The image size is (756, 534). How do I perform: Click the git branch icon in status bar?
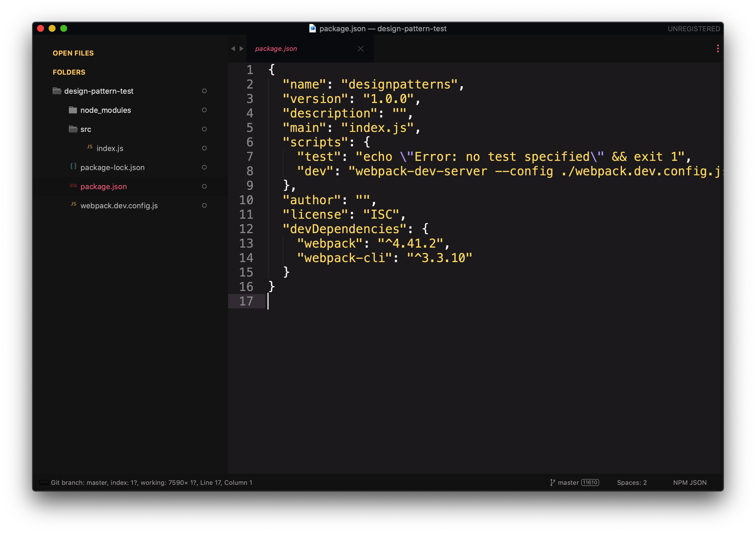[552, 482]
